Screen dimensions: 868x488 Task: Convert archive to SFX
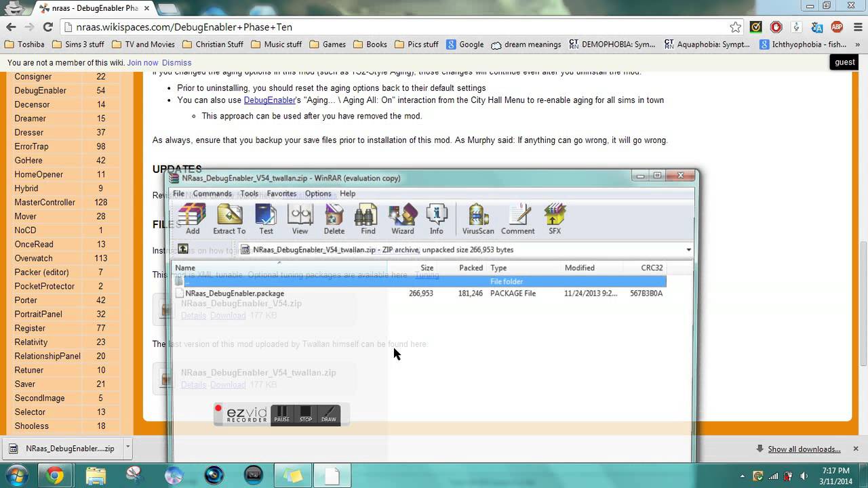[x=555, y=219]
